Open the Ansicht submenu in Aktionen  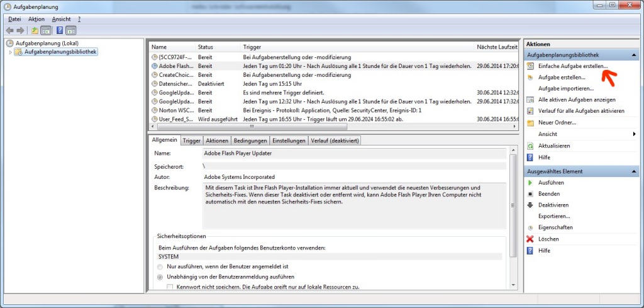(x=582, y=134)
